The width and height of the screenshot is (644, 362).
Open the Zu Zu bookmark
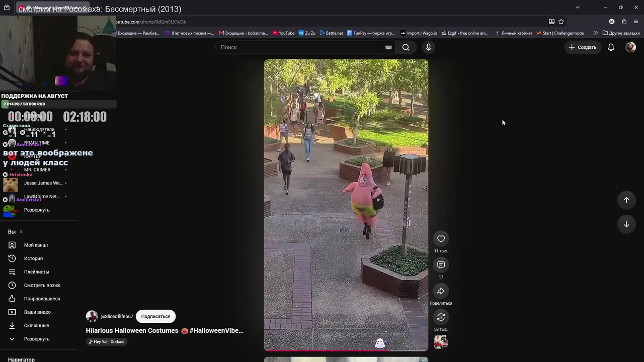[x=307, y=33]
